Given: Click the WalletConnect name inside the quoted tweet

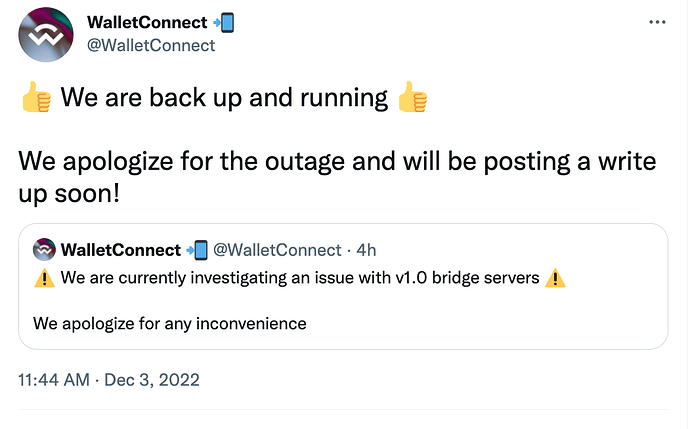Looking at the screenshot, I should coord(121,249).
